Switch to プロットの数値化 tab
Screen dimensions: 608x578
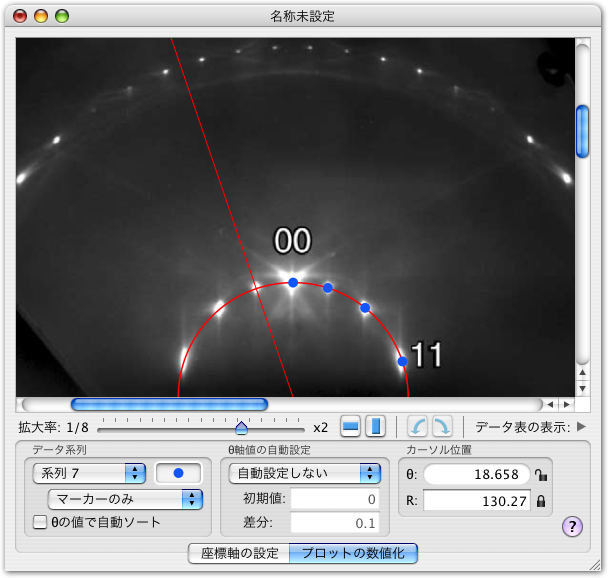(x=353, y=553)
